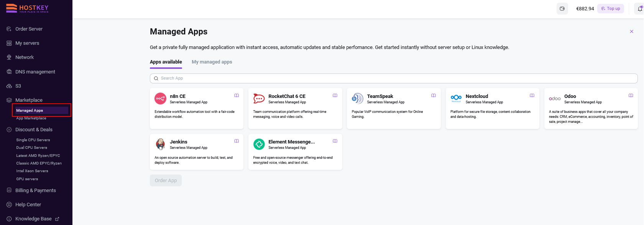Open Dual CPU Servers deals
The width and height of the screenshot is (644, 225).
[31, 148]
